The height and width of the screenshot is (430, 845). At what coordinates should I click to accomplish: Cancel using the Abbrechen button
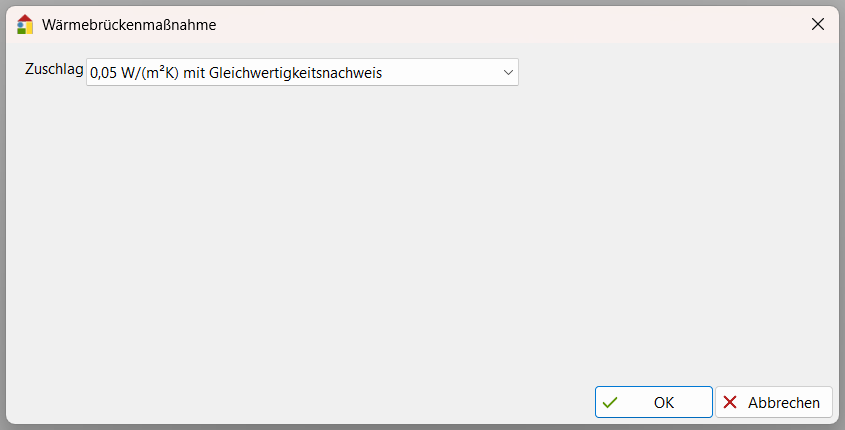pos(774,402)
